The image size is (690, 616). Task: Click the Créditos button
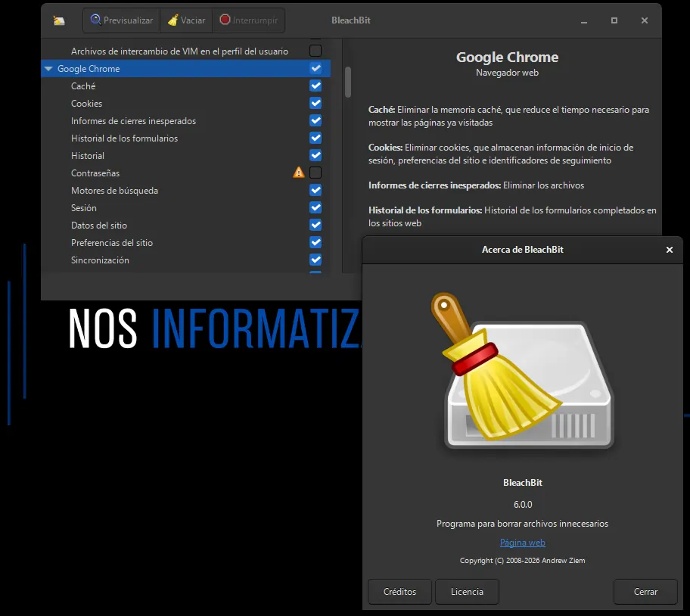tap(399, 592)
